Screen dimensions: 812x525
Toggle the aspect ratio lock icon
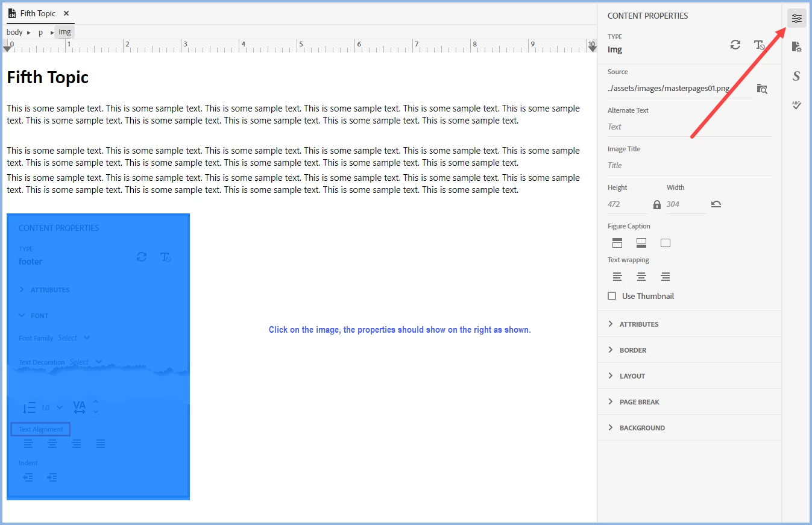[657, 204]
